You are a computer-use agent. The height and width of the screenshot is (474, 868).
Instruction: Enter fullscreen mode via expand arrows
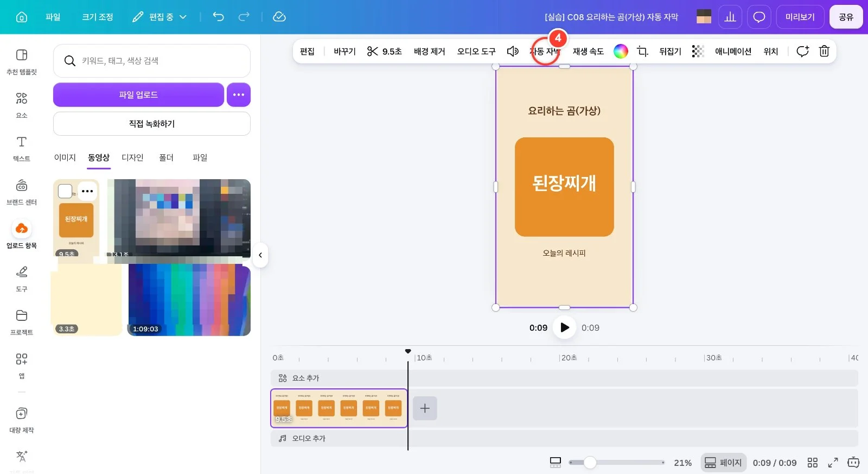[x=833, y=463]
